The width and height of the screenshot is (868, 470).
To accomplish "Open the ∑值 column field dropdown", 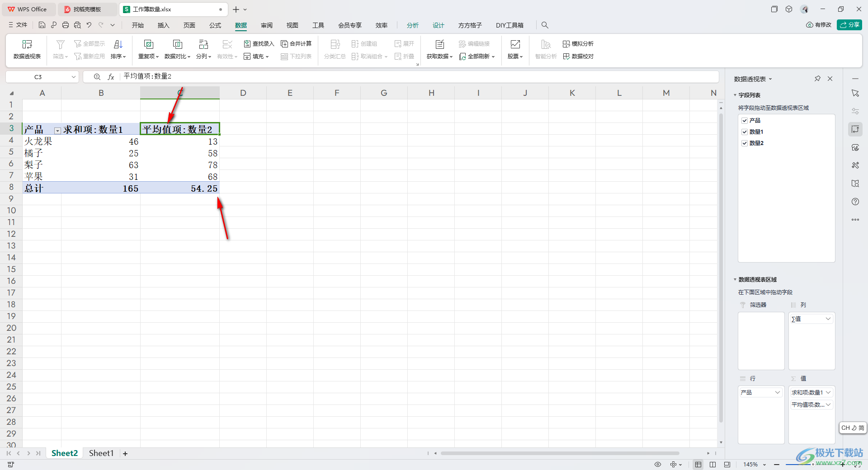I will click(x=828, y=319).
